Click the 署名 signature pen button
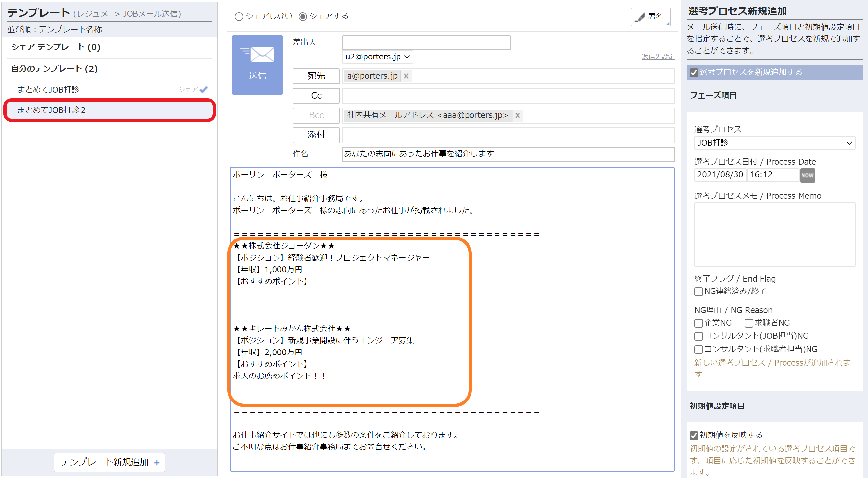 click(650, 16)
